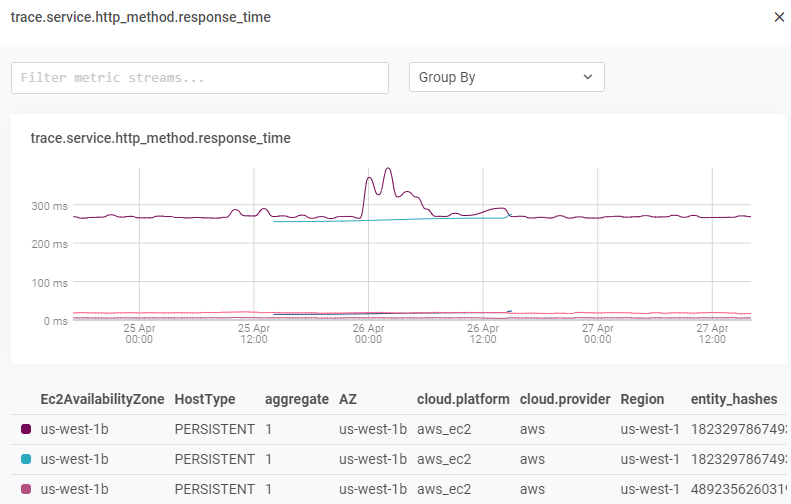Viewport: 791px width, 504px height.
Task: Select the pink series color swatch
Action: (26, 489)
